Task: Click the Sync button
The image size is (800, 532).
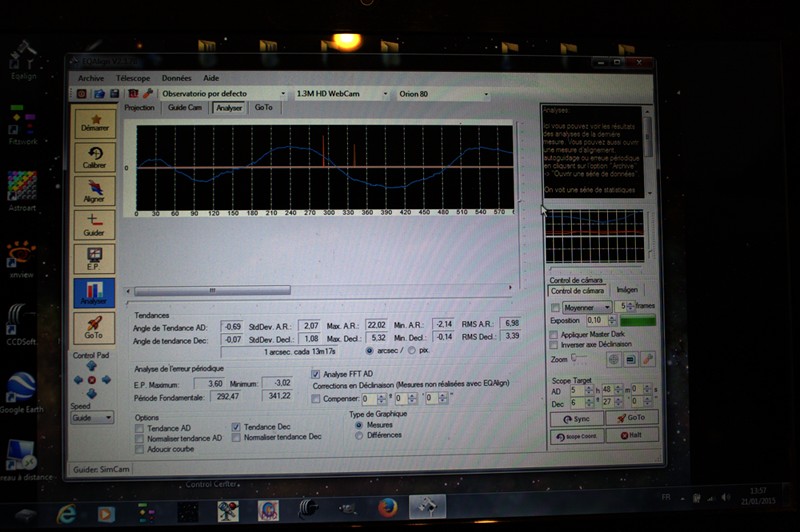Action: click(577, 419)
